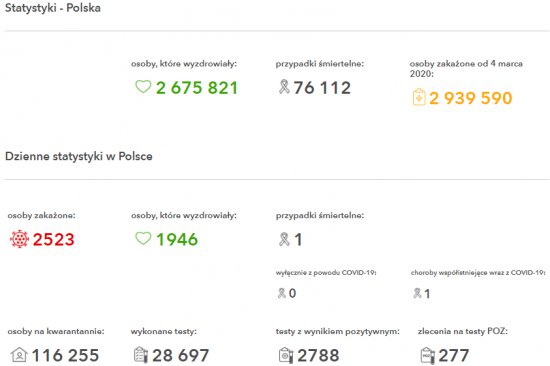Click the 'osoby na kwarantannie' label

[56, 331]
